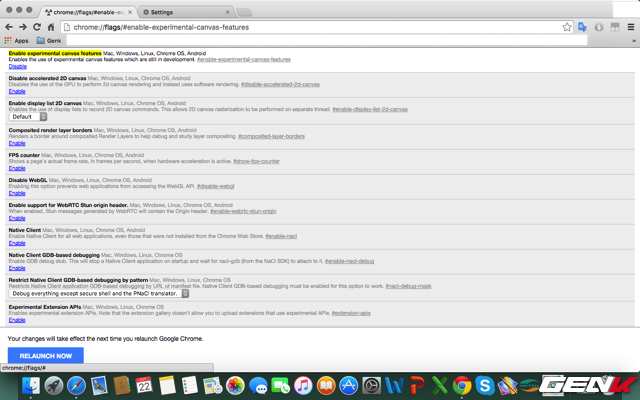Screen dimensions: 640x400
Task: Go to the browser home page
Action: (x=51, y=27)
